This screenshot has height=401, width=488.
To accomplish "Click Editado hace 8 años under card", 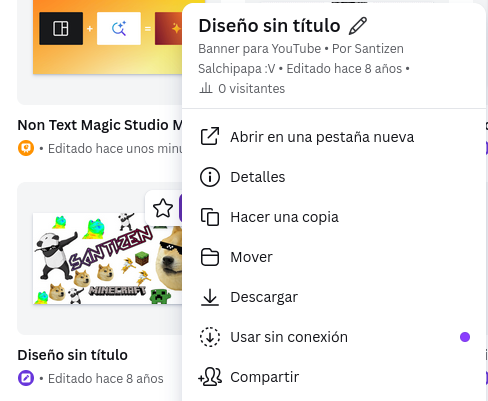I will pyautogui.click(x=106, y=379).
